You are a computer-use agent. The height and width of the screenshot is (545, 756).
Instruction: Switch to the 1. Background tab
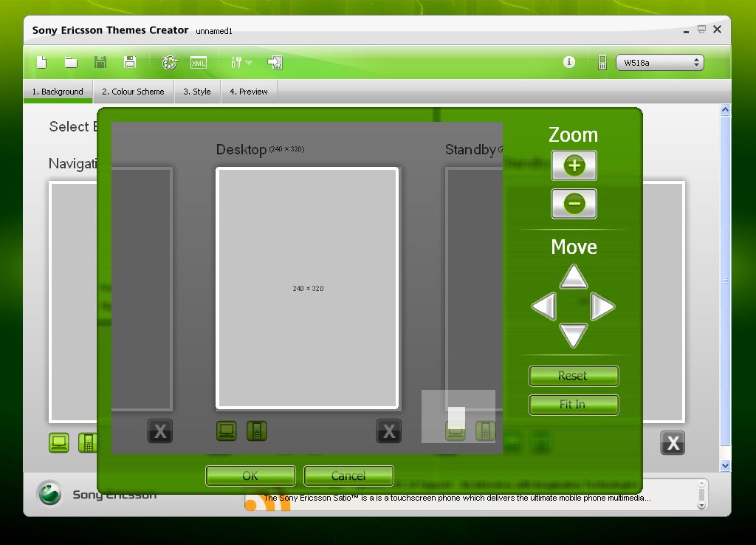point(58,92)
